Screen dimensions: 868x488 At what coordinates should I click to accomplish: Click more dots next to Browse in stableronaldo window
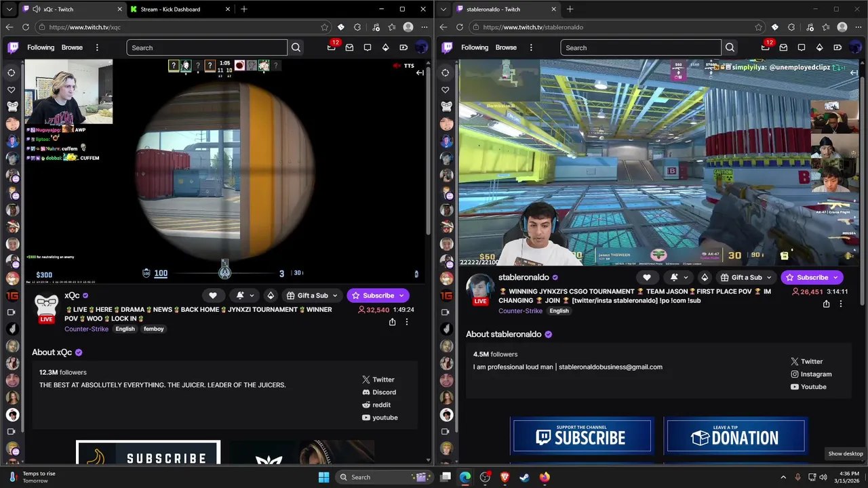[x=531, y=47]
